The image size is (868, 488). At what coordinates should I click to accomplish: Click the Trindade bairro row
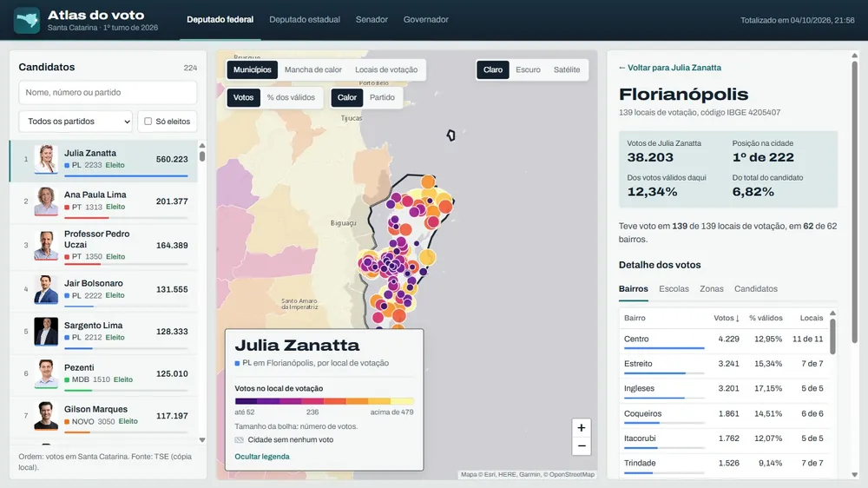point(724,465)
